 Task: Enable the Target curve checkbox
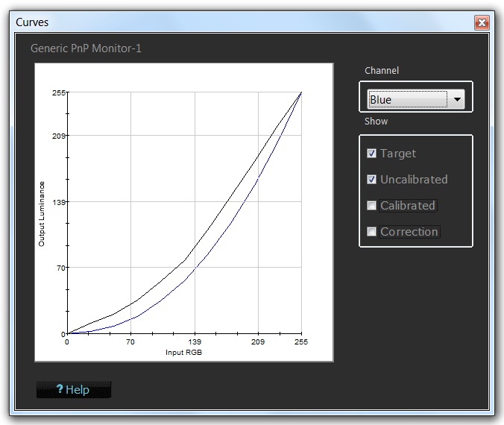pos(371,153)
